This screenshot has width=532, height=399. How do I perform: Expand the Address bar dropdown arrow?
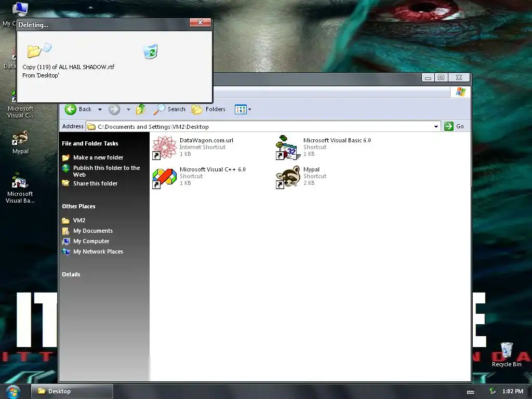(x=436, y=127)
